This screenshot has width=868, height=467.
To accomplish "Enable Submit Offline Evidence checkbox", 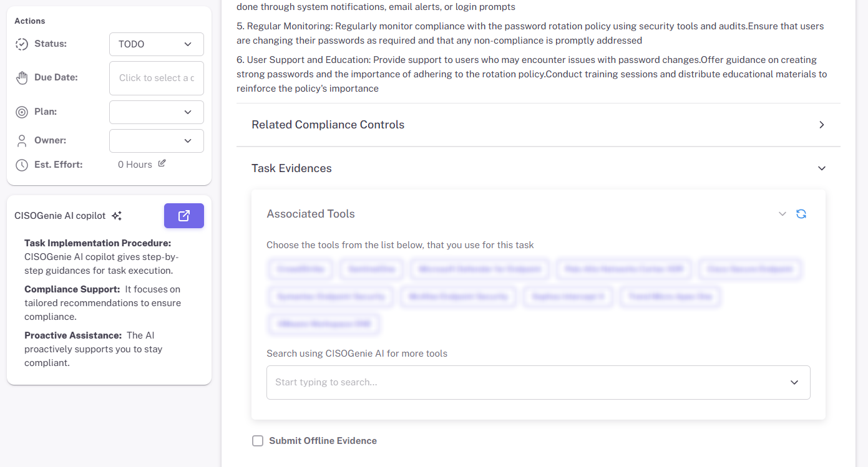I will tap(258, 441).
